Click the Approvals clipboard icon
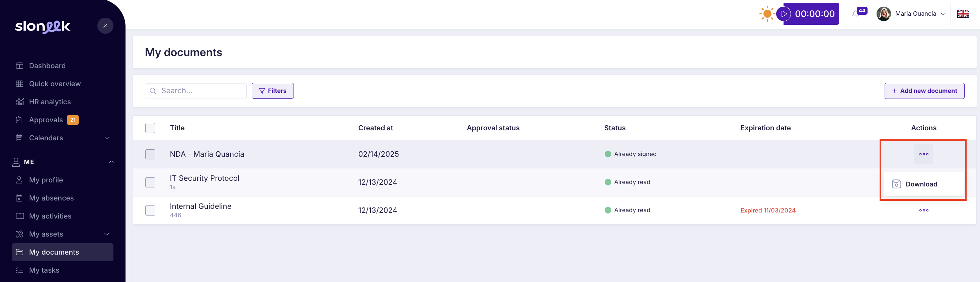The height and width of the screenshot is (282, 980). (x=19, y=120)
